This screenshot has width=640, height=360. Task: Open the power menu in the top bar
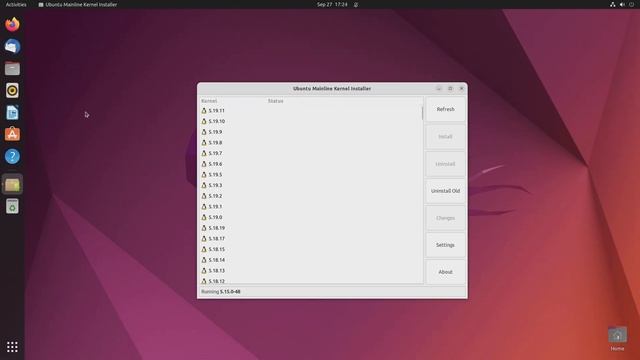coord(631,4)
